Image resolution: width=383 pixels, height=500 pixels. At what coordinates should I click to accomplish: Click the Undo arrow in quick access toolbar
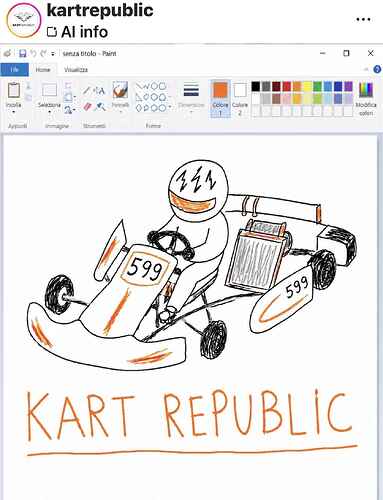click(x=33, y=53)
